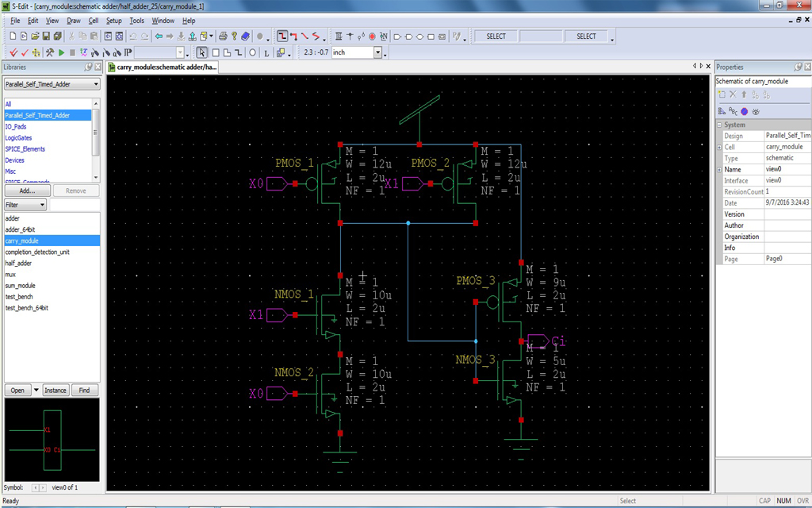Screen dimensions: 812x508
Task: Toggle pin on Libraries panel
Action: [x=88, y=67]
